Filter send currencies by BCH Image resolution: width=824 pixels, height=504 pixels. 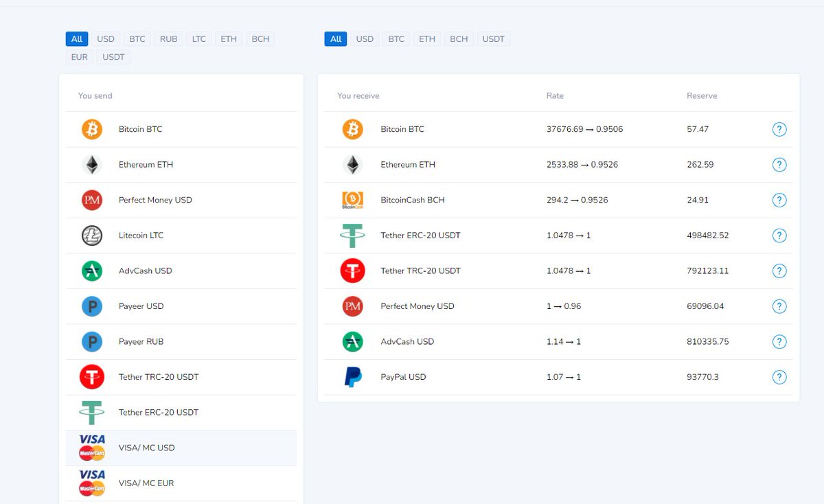tap(260, 39)
